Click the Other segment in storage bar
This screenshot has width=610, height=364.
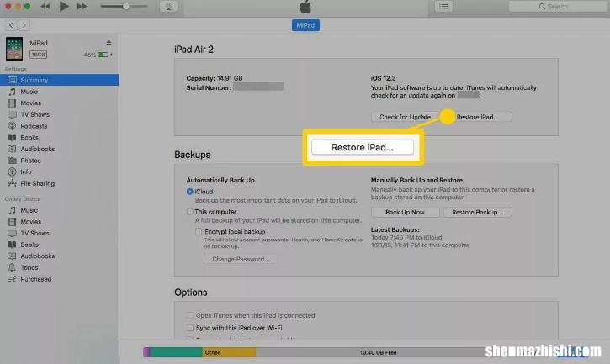(229, 352)
